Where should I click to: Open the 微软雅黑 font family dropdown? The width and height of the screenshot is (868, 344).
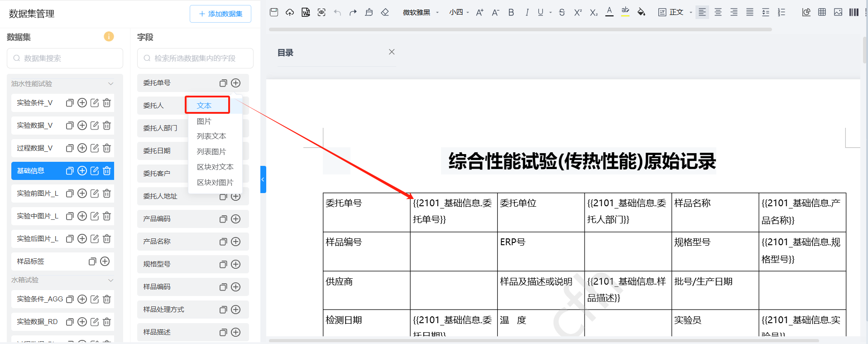pyautogui.click(x=421, y=12)
